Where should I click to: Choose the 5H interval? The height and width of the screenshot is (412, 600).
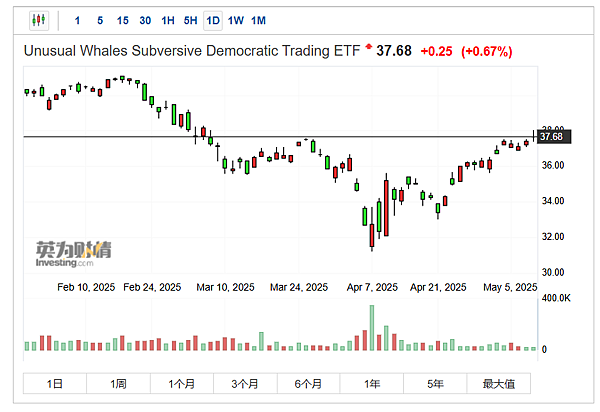(191, 21)
